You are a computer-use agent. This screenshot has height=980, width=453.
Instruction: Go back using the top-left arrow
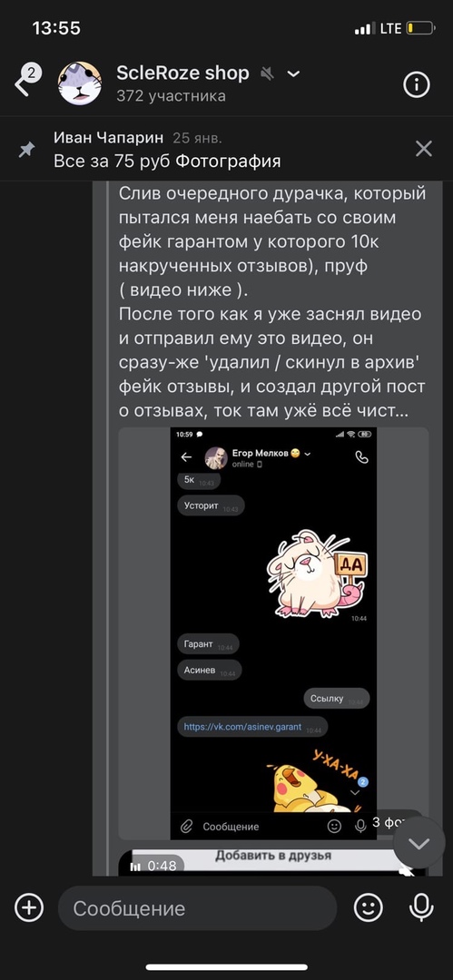pyautogui.click(x=22, y=83)
